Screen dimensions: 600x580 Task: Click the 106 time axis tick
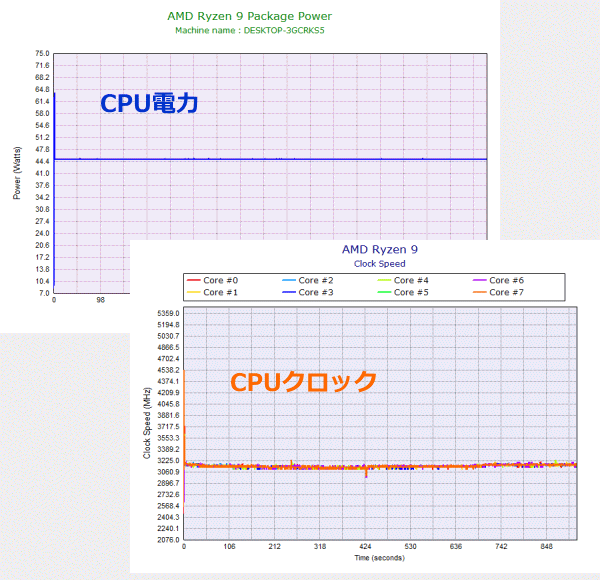tap(229, 546)
